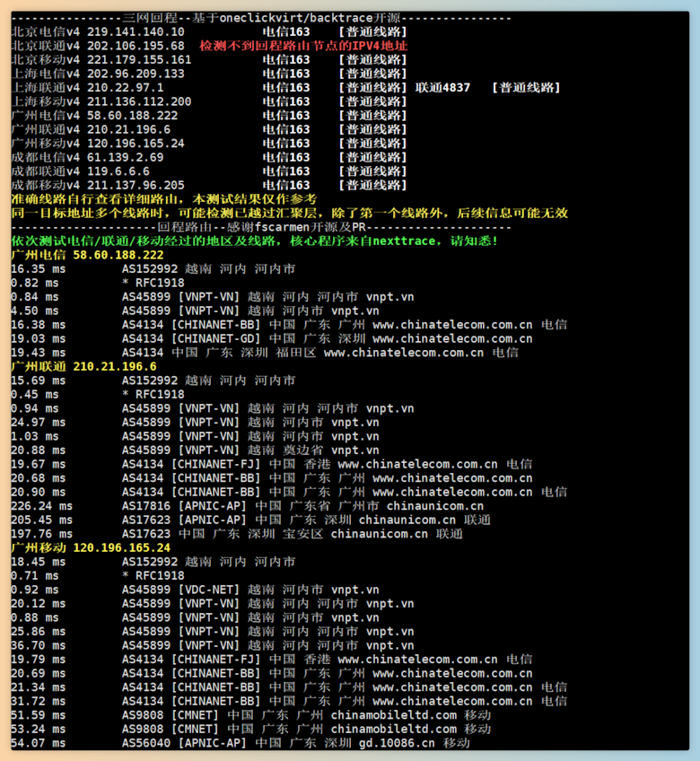Click the 1.03 ms hop row
This screenshot has height=761, width=700.
click(195, 437)
